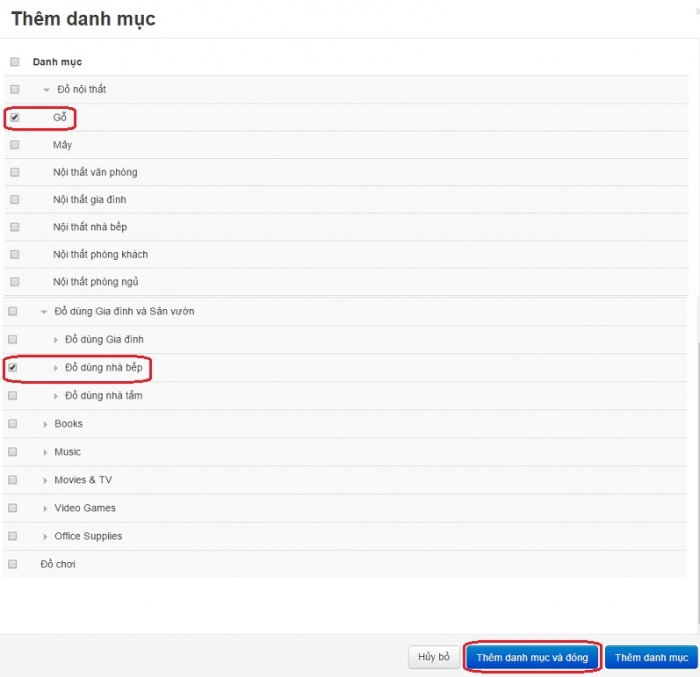
Task: Select the Video Games label
Action: click(x=85, y=508)
